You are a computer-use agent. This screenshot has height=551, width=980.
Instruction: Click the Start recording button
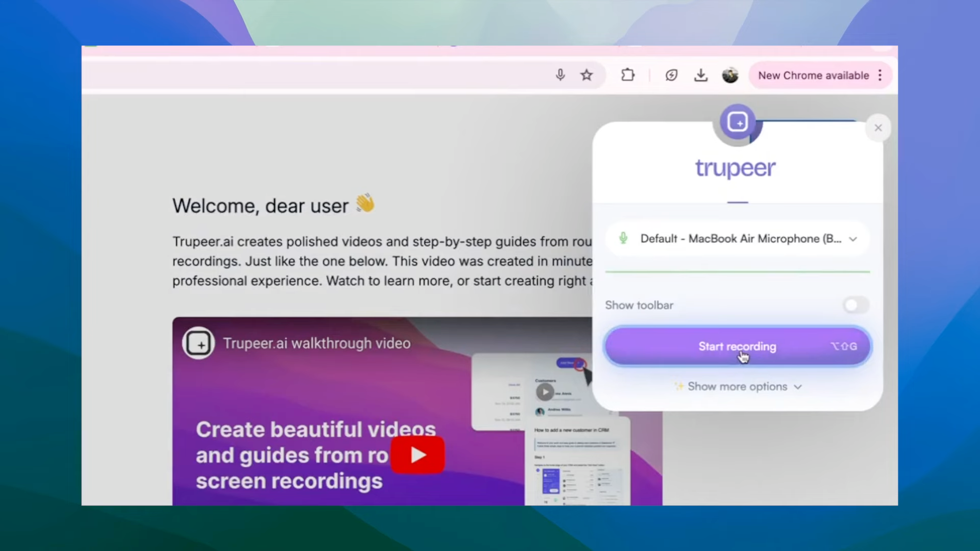(738, 346)
